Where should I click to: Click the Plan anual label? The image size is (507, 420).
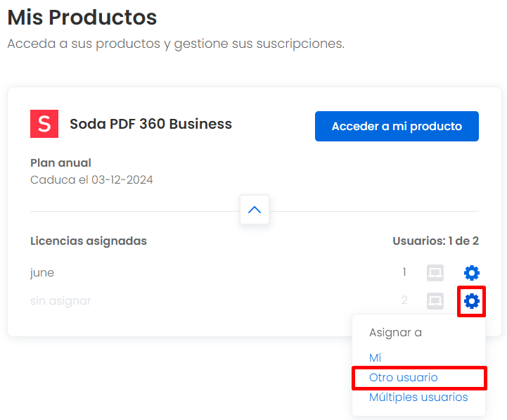tap(60, 163)
